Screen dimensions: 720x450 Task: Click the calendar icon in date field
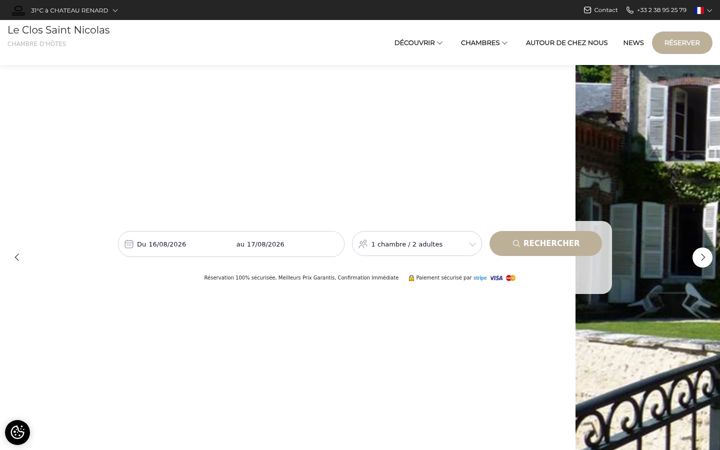coord(129,244)
